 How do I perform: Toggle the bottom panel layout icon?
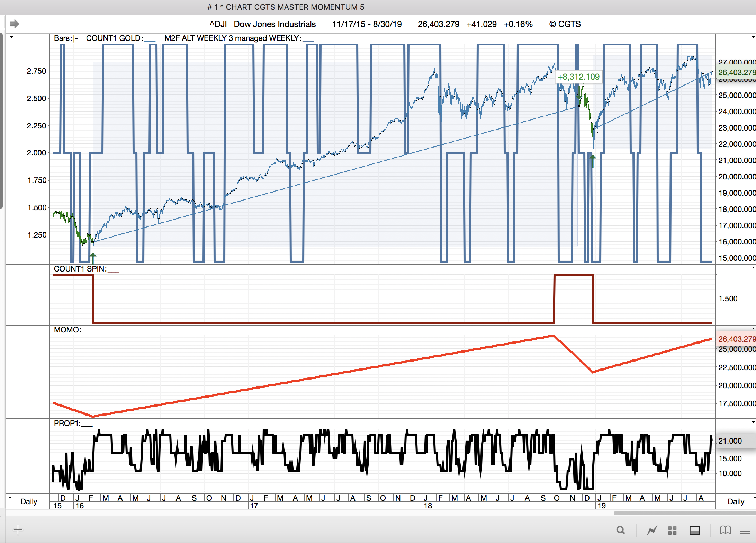click(695, 530)
